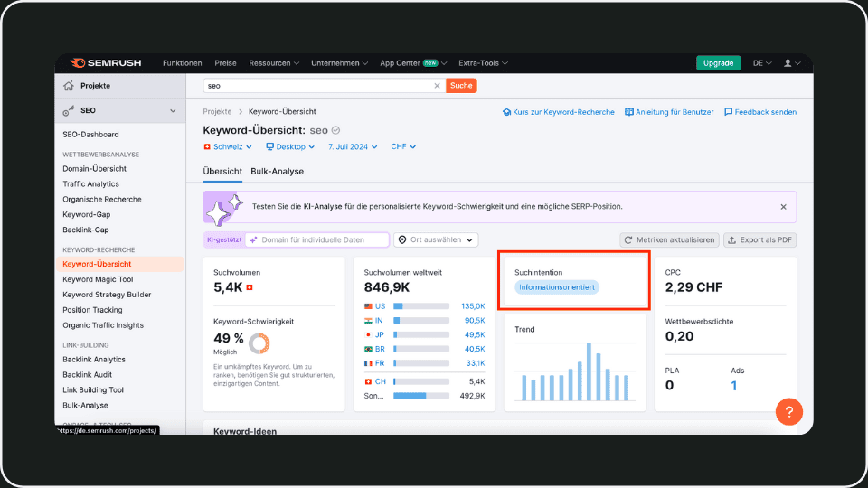Open Anleitung für Benutzer link
Screen dimensions: 868x488
(669, 112)
